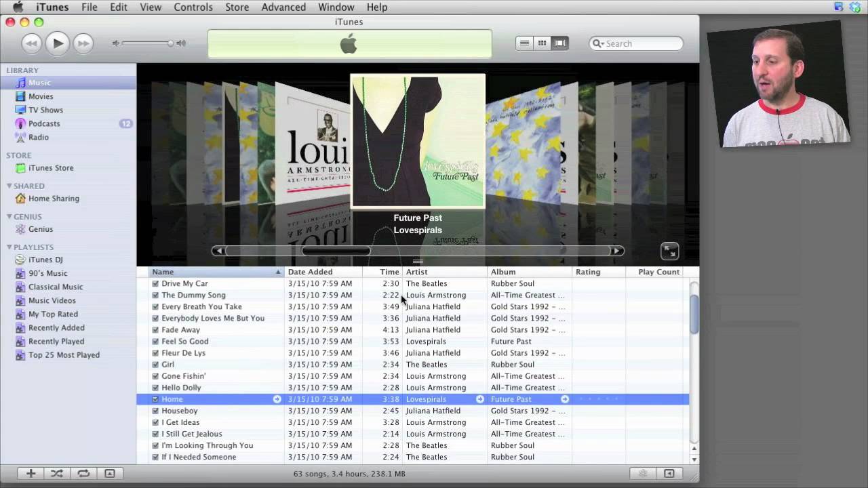Viewport: 868px width, 488px height.
Task: Uncheck The Dummy Song checkbox
Action: (155, 295)
